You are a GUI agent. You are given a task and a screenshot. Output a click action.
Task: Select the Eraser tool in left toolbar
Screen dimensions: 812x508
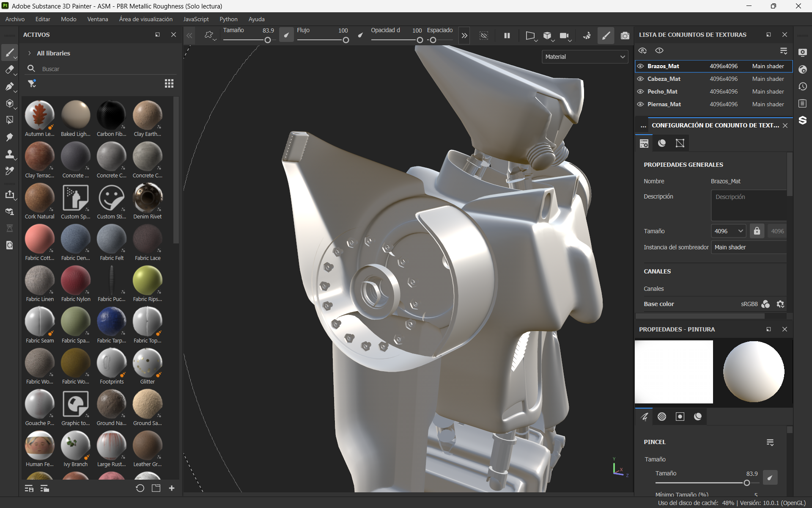[x=9, y=70]
